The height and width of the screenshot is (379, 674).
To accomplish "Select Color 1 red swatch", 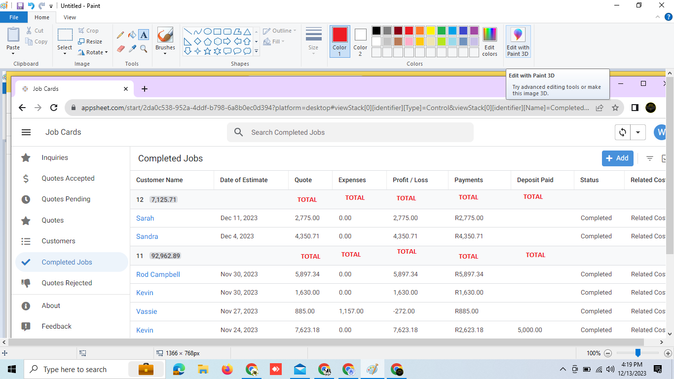I will 340,41.
